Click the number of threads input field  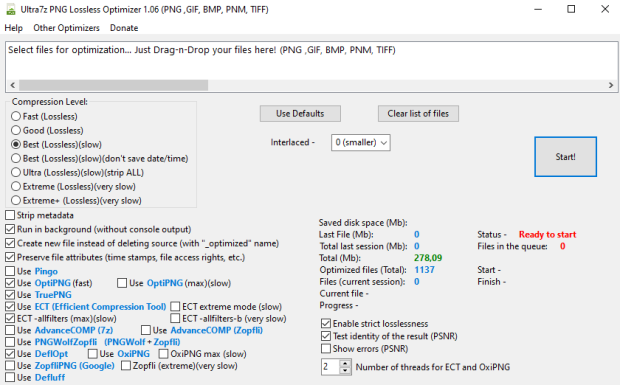pos(331,367)
